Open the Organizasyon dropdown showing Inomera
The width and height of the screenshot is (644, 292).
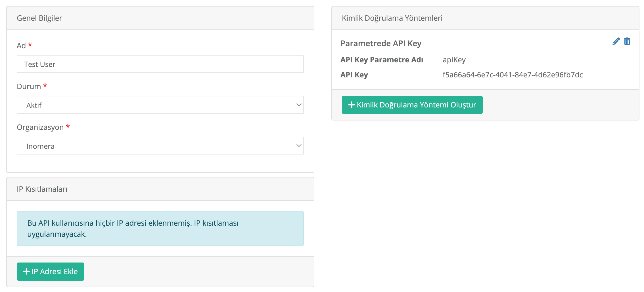pos(160,146)
